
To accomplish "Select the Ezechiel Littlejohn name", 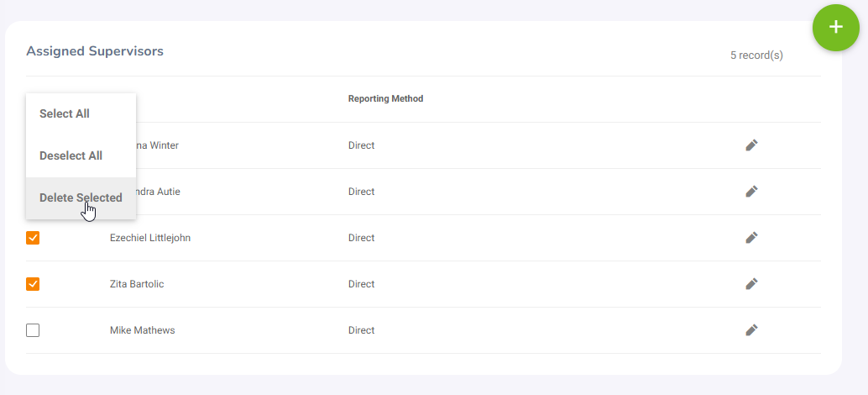I will [x=150, y=238].
